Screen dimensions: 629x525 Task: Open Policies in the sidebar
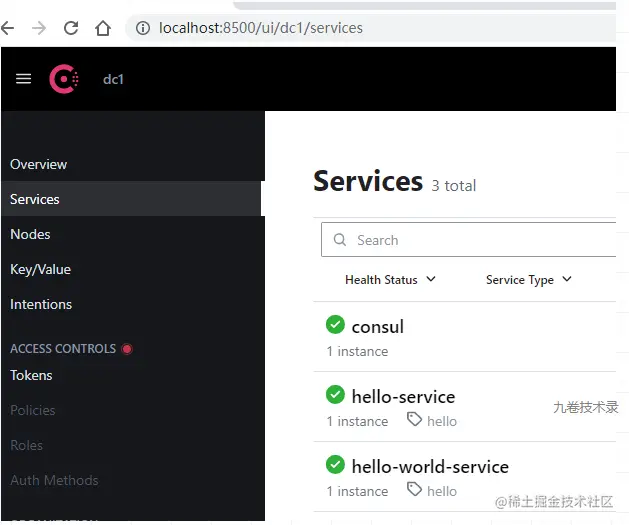(x=132, y=410)
